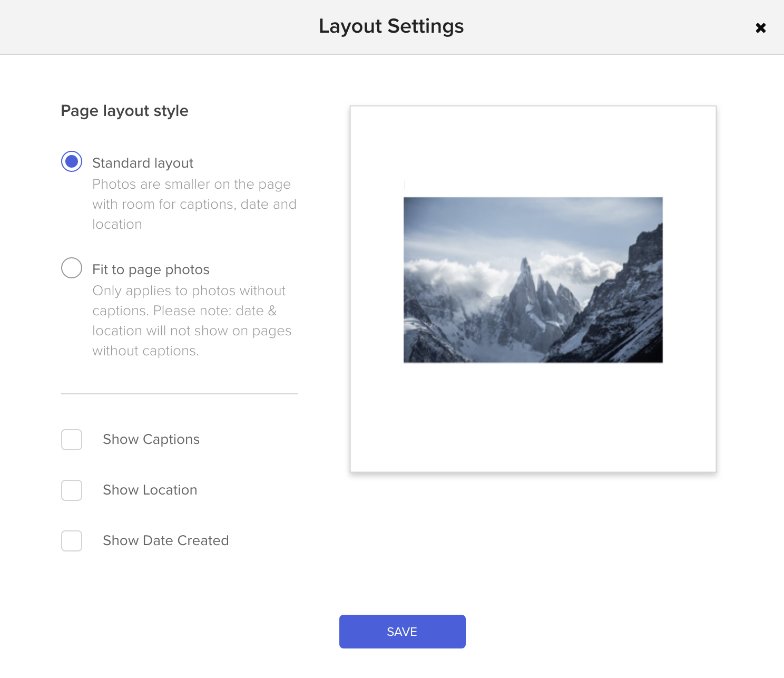Click the Standard layout label text
Screen dimensions: 784x678
(x=143, y=163)
